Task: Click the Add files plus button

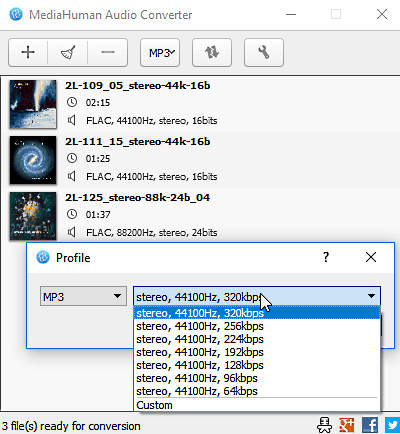Action: coord(28,53)
